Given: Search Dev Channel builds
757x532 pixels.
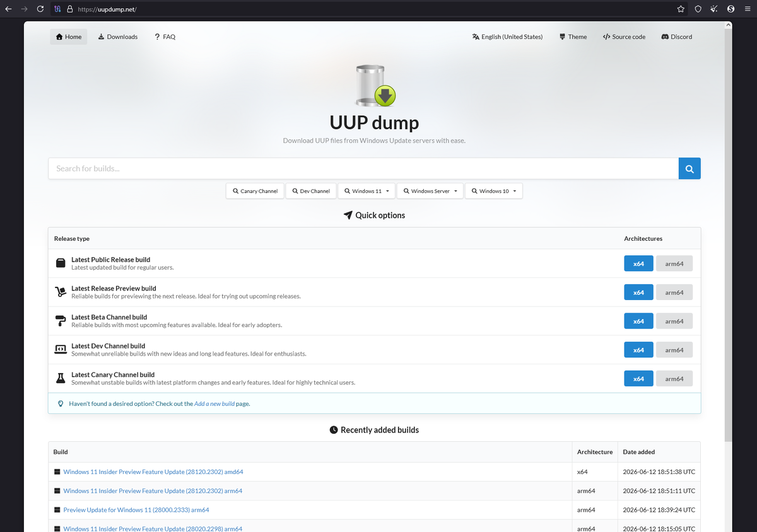Looking at the screenshot, I should pyautogui.click(x=311, y=191).
